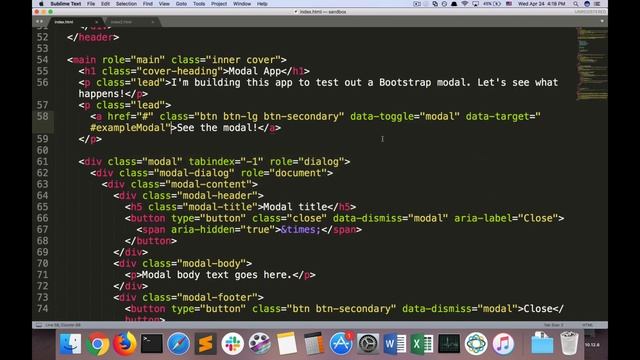The image size is (640, 360).
Task: Open Slack from the dock
Action: tap(233, 344)
